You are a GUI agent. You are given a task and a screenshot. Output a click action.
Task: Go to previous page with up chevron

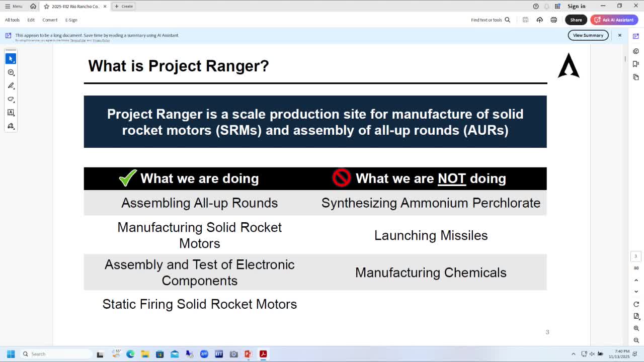pyautogui.click(x=636, y=280)
